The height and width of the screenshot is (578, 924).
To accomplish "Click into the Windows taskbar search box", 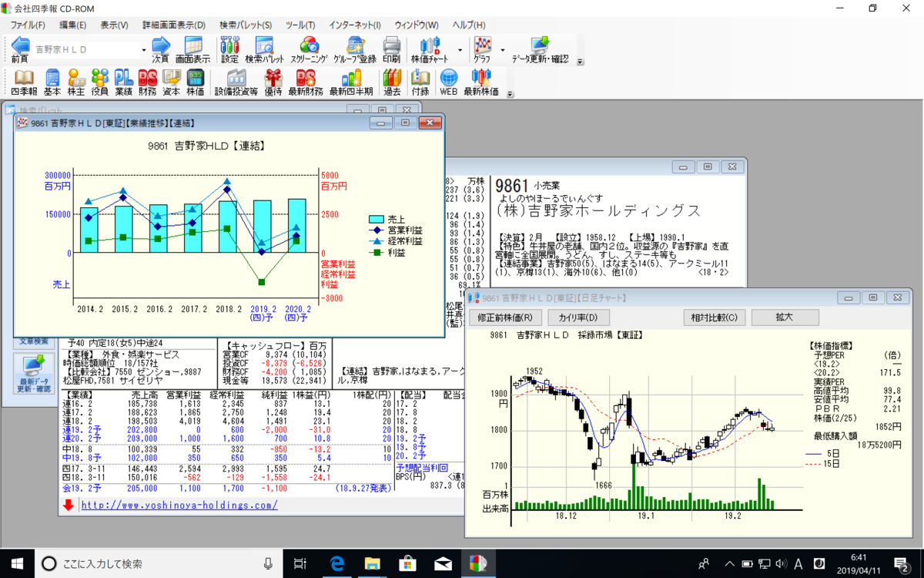I will 160,563.
